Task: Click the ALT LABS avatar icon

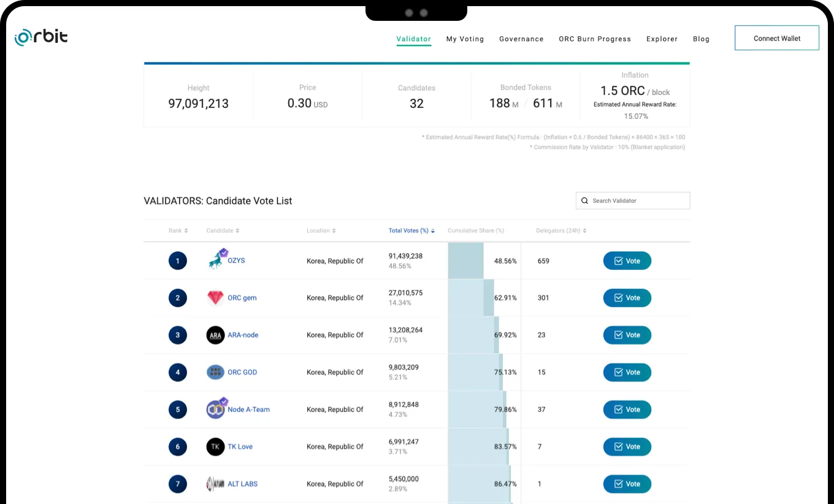Action: click(x=215, y=484)
